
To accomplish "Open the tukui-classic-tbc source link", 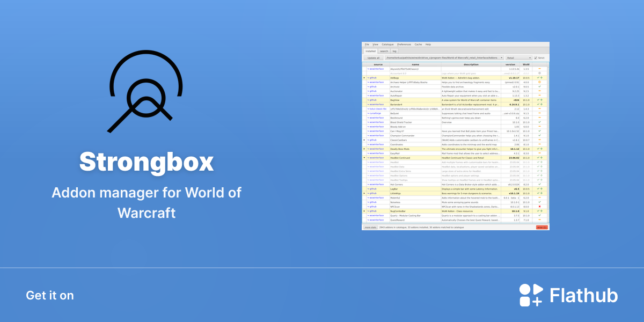I will click(377, 109).
